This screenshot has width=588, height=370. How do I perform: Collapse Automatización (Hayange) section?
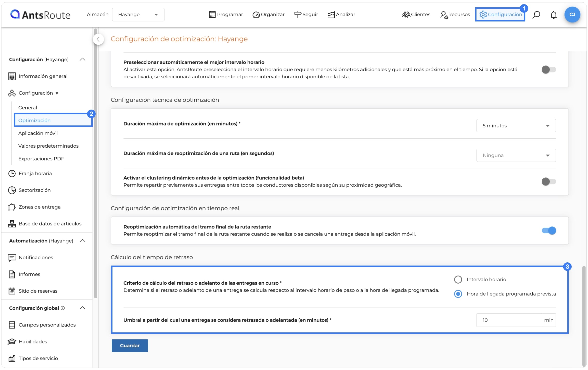82,241
